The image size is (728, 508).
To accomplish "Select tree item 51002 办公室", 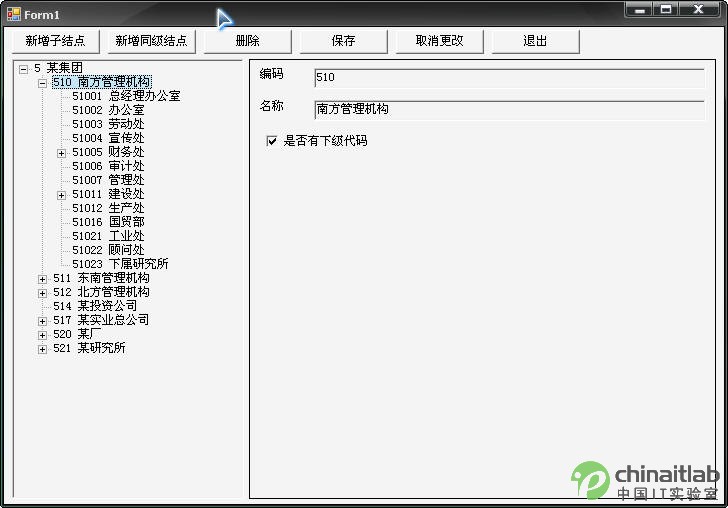I will (x=108, y=110).
